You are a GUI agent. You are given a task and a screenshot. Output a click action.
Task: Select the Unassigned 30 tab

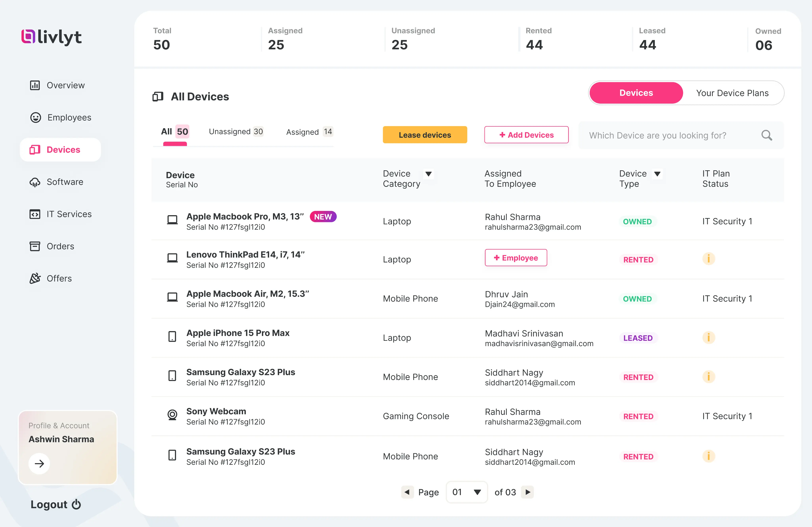[236, 132]
